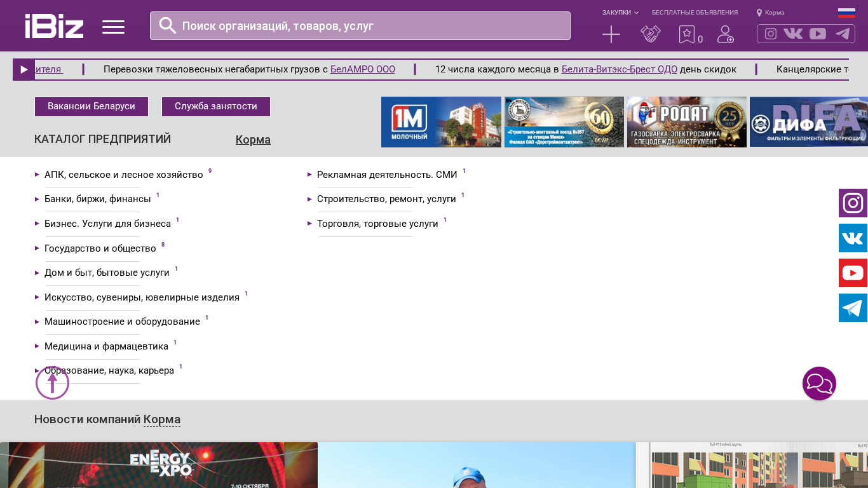868x488 pixels.
Task: Change the city Корма in catalog heading
Action: [x=253, y=140]
